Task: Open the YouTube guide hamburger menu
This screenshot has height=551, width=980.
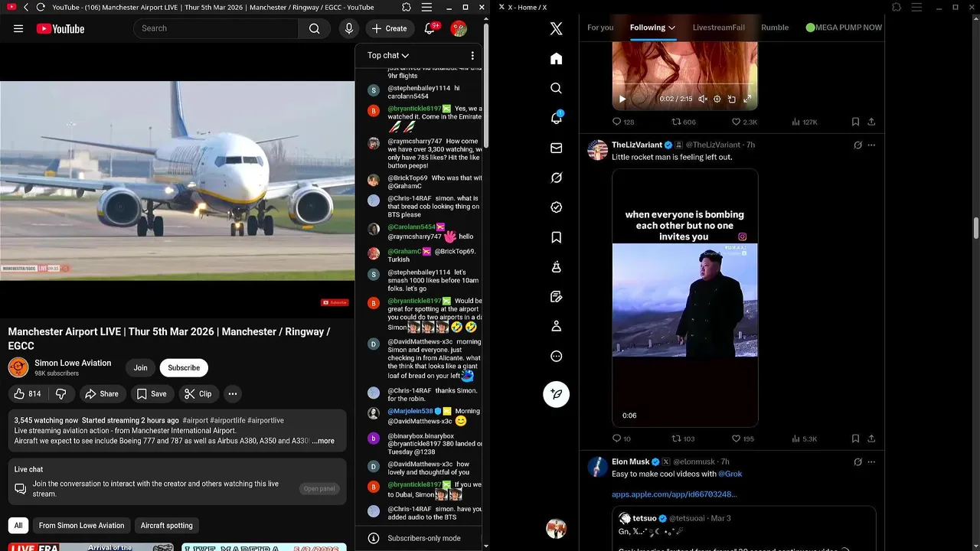Action: [x=18, y=28]
